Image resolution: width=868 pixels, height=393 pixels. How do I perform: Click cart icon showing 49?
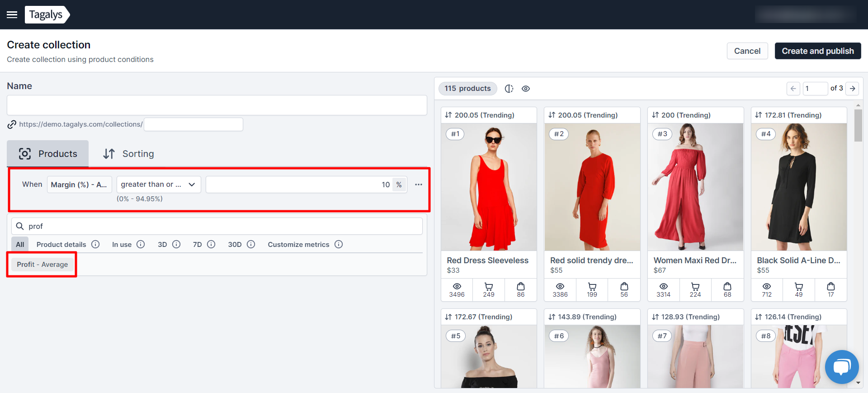pyautogui.click(x=799, y=286)
